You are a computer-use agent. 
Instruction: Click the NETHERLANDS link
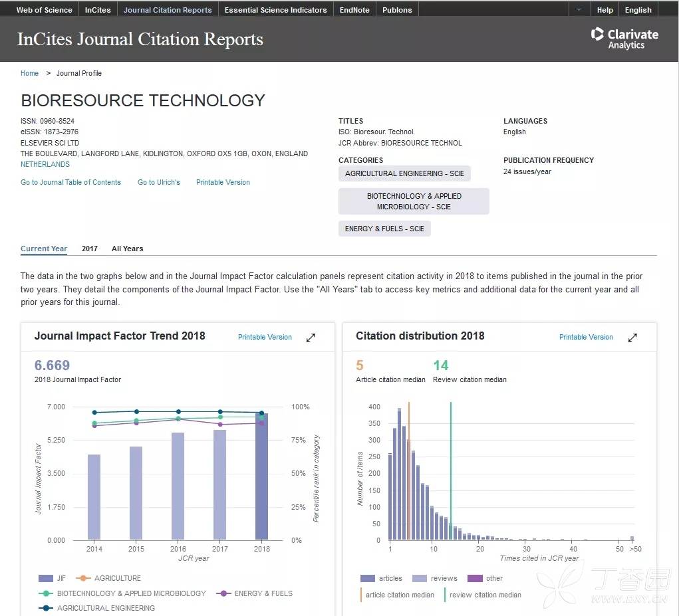click(45, 164)
